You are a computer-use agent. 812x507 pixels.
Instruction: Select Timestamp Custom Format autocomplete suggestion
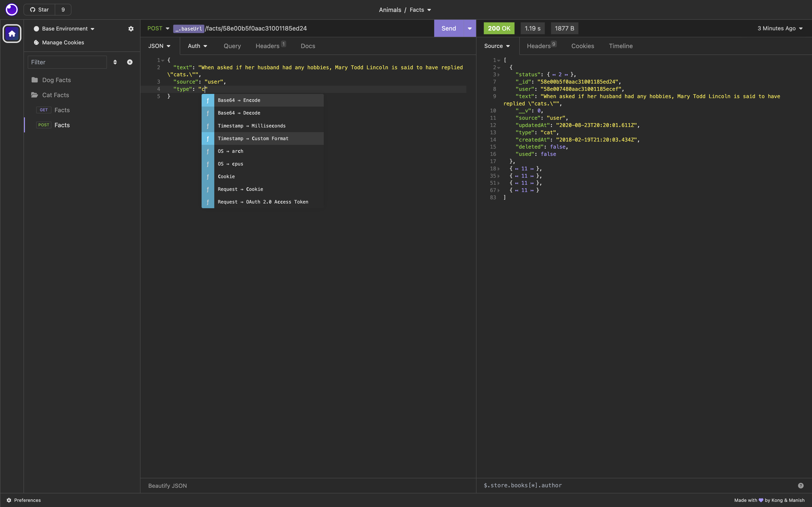[x=253, y=138]
